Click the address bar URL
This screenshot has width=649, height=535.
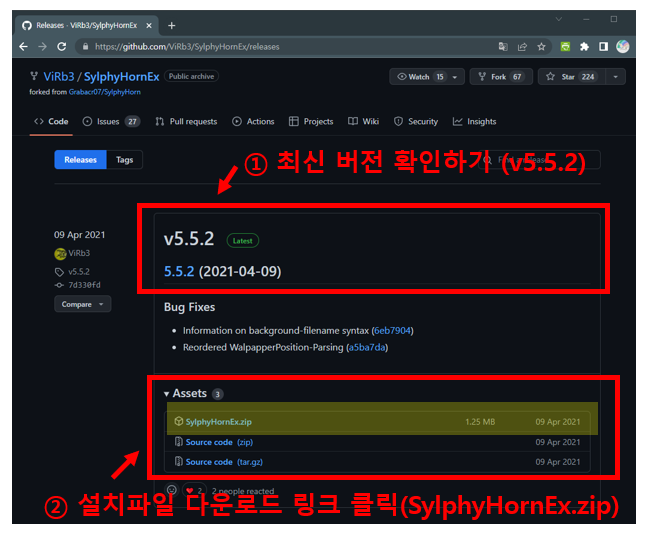(x=187, y=47)
